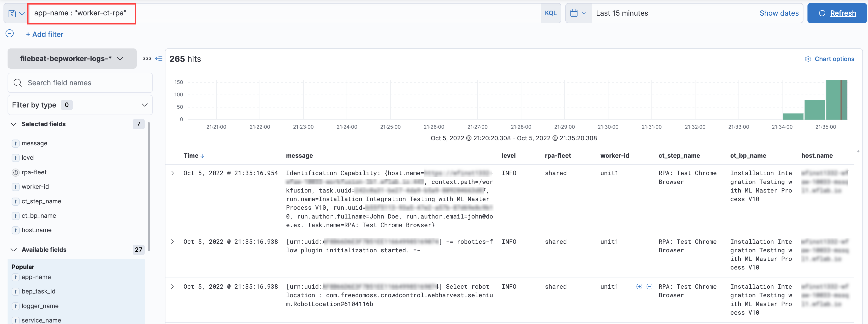Image resolution: width=868 pixels, height=324 pixels.
Task: Click the Show dates link
Action: [779, 13]
